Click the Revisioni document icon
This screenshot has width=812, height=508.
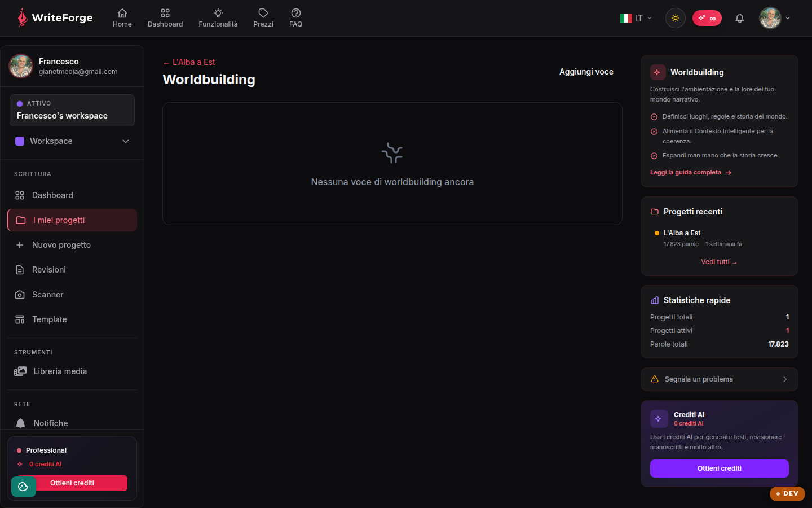(x=20, y=270)
